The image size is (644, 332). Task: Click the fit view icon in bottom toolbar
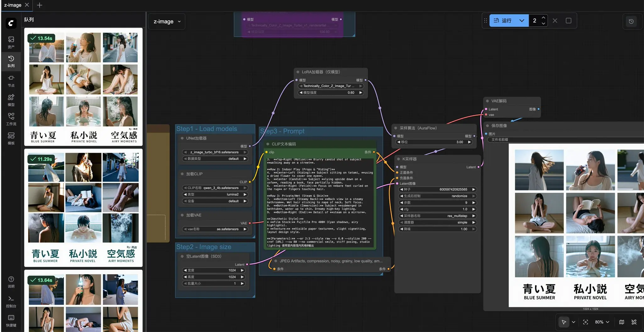[586, 322]
